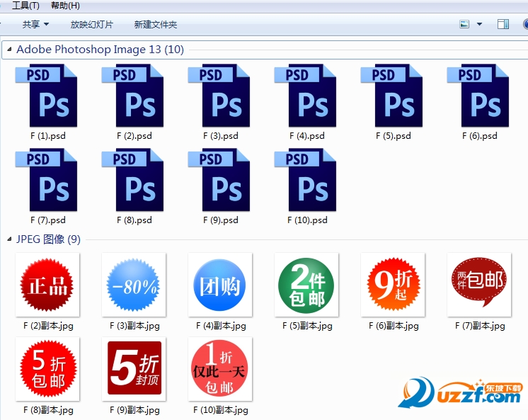The image size is (528, 420).
Task: Select the F (6).psd file icon
Action: point(478,96)
